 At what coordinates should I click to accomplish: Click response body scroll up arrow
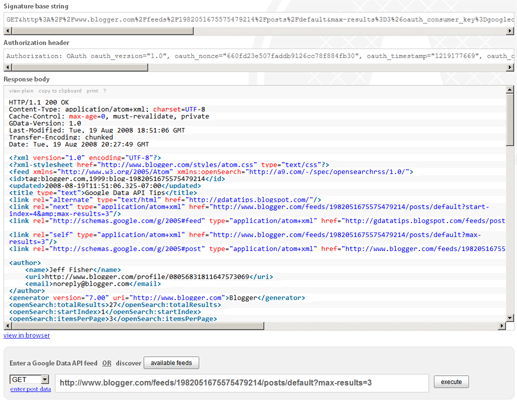510,90
